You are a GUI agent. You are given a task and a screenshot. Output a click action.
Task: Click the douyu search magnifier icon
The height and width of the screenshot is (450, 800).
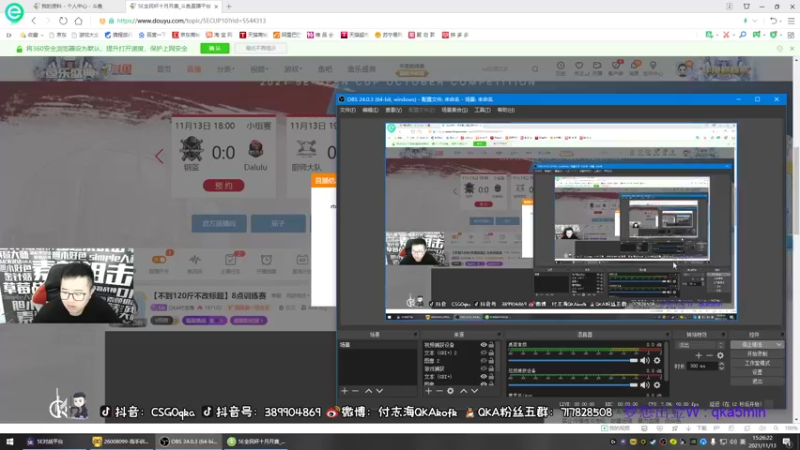[535, 69]
